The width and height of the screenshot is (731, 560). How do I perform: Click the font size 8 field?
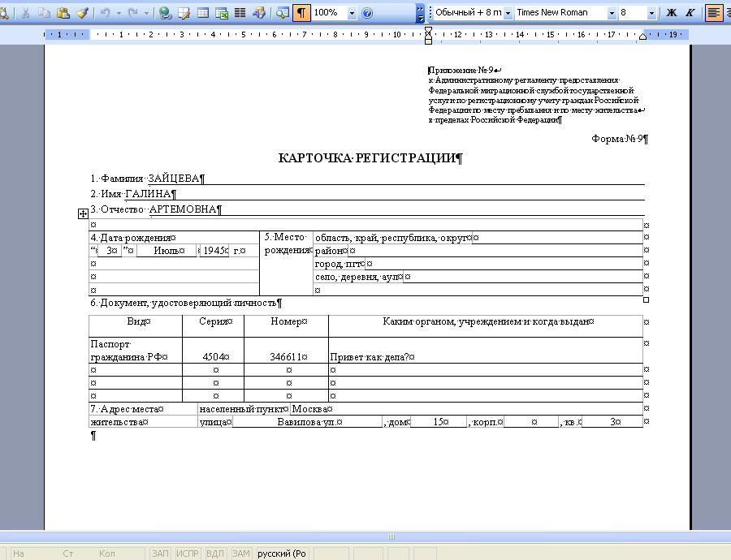click(x=633, y=12)
